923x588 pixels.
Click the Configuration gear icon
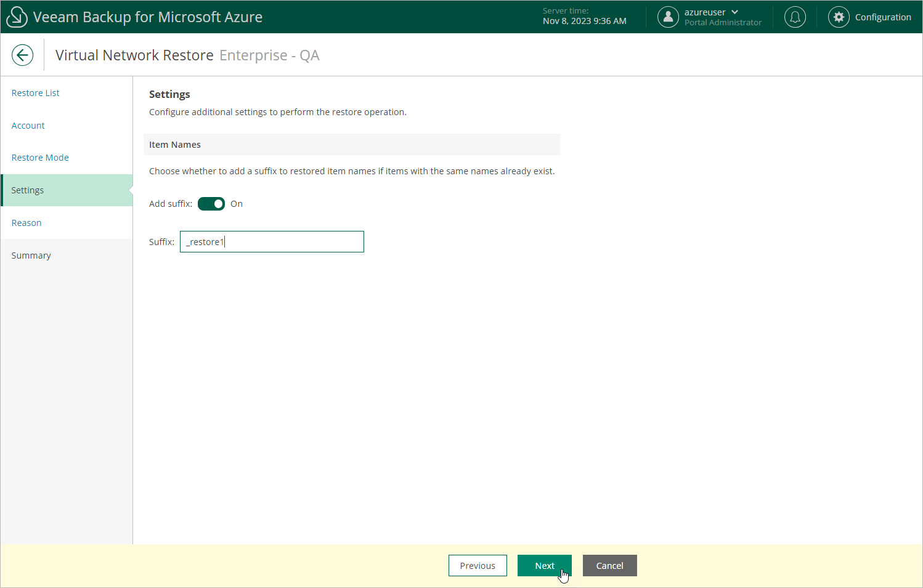click(839, 17)
